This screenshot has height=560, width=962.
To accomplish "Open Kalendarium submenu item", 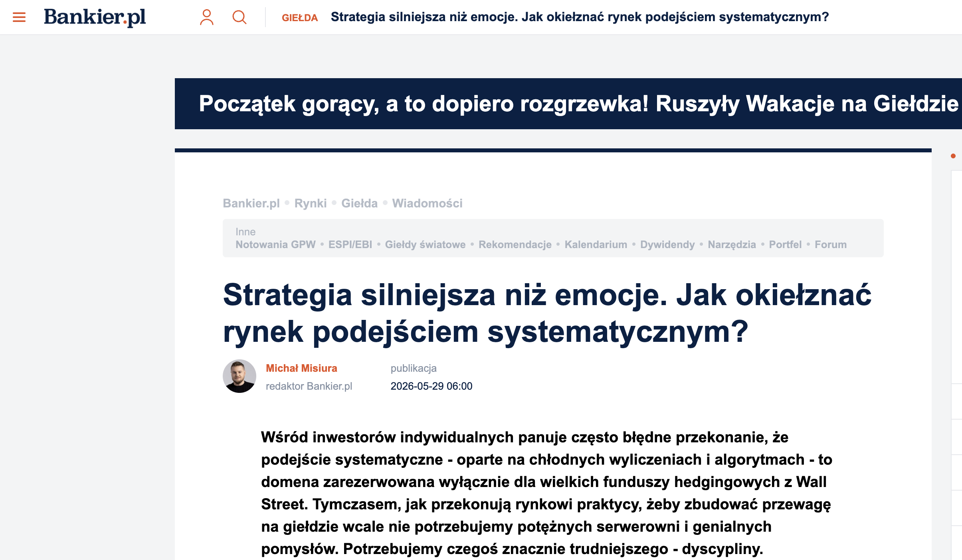I will click(x=596, y=245).
